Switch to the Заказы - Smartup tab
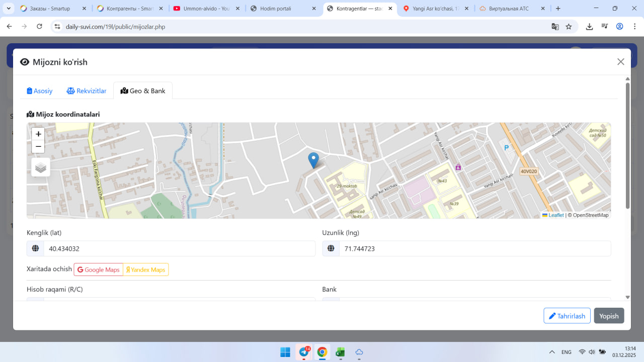The width and height of the screenshot is (644, 362). [53, 9]
